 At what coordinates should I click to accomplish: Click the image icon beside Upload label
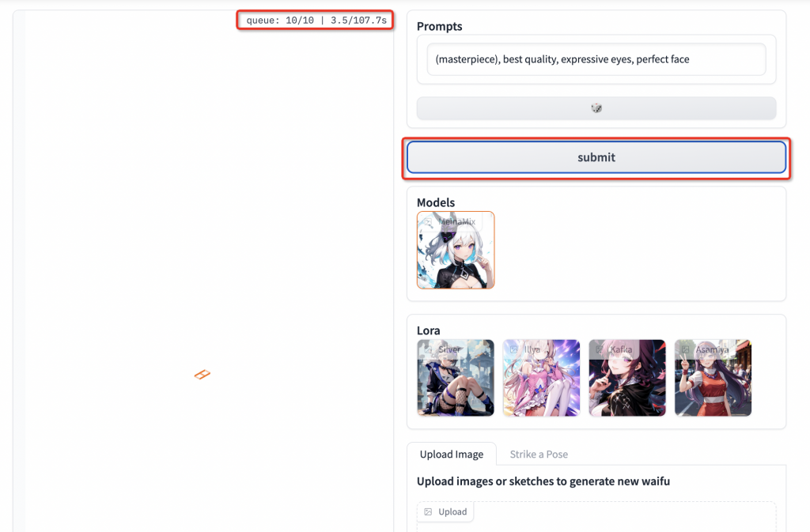point(428,512)
